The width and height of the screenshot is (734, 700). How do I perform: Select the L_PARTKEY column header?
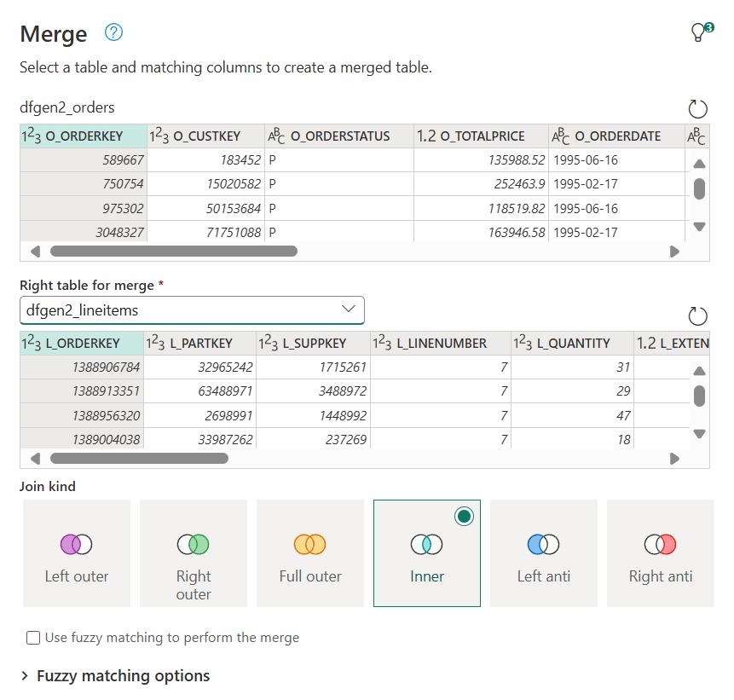coord(200,343)
